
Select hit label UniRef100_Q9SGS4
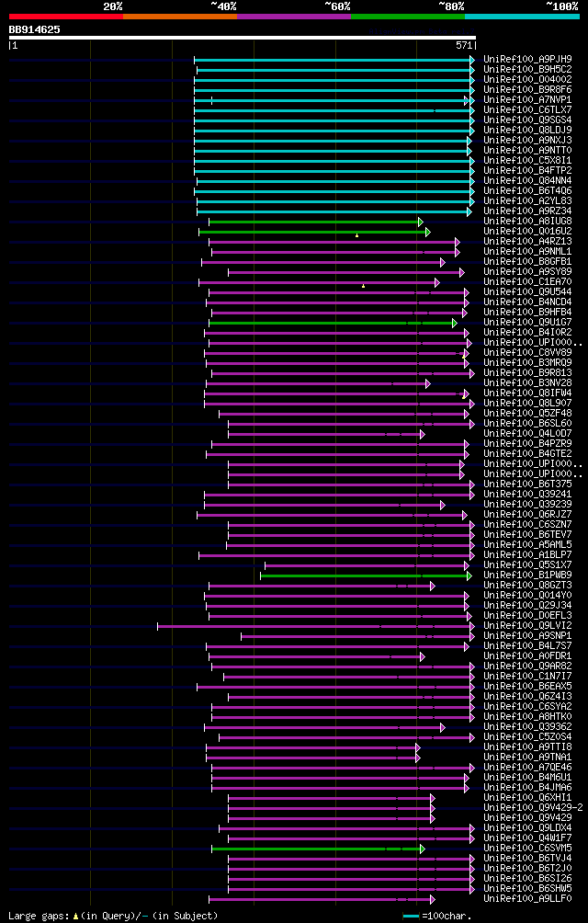pos(527,120)
